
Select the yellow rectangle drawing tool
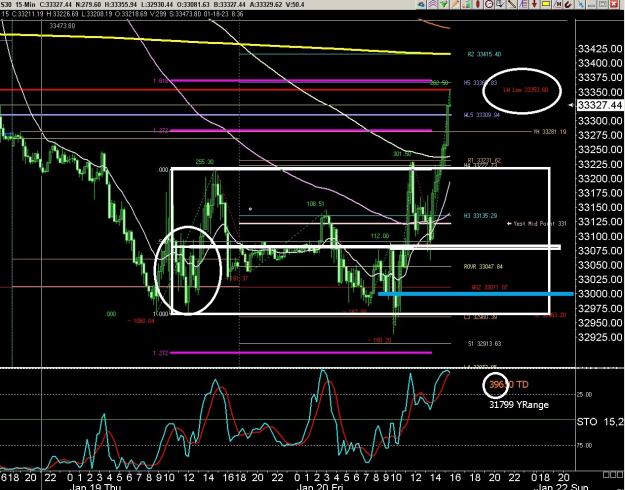546,4
